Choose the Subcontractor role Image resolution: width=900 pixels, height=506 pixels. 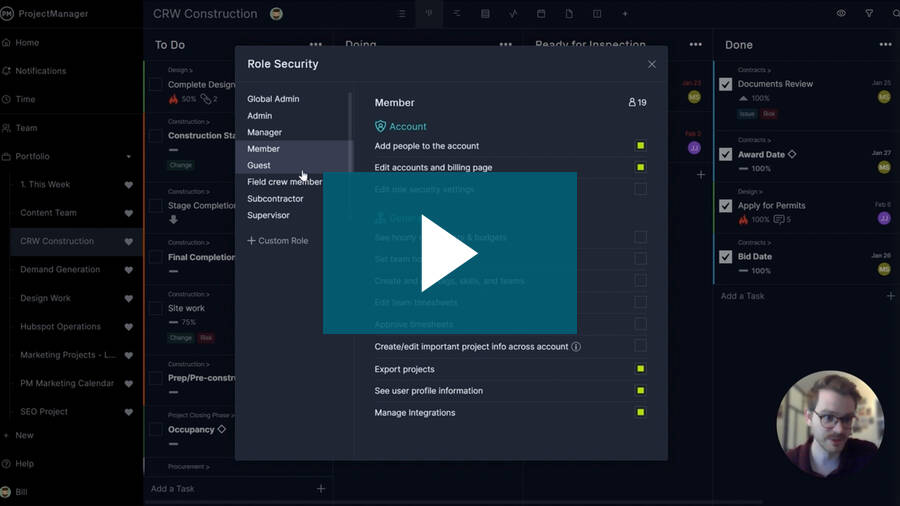pos(275,198)
